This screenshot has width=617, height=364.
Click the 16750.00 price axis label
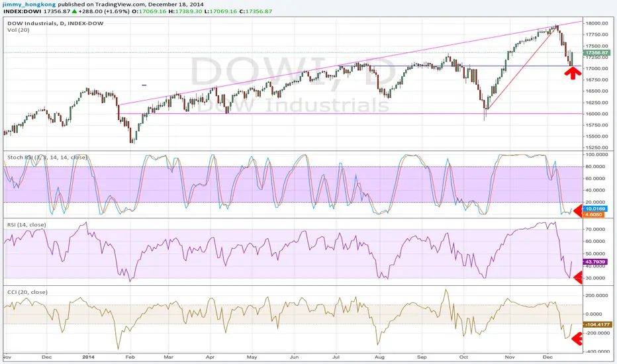point(597,80)
